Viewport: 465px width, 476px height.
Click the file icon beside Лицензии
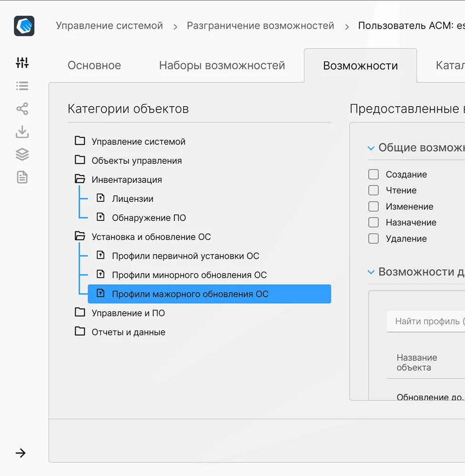pos(101,198)
